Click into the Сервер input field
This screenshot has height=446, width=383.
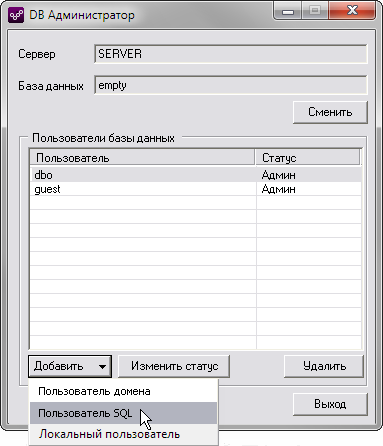(231, 54)
